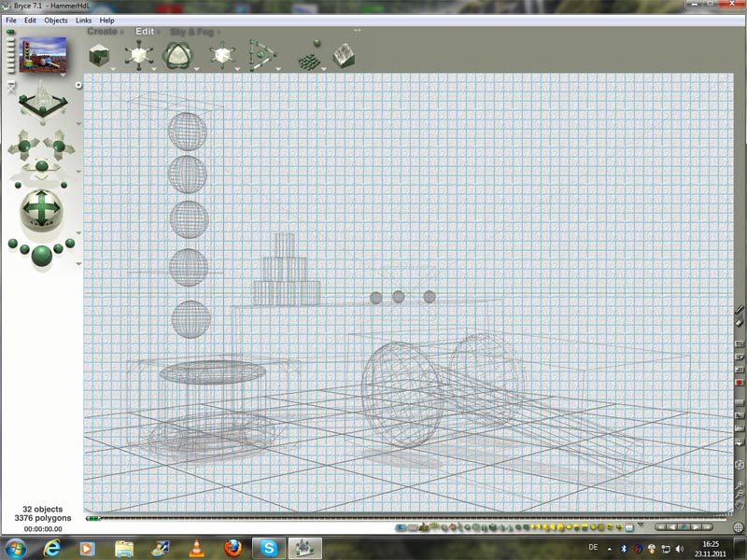Click the skip-to-start playback button
The width and height of the screenshot is (747, 560).
click(x=661, y=527)
